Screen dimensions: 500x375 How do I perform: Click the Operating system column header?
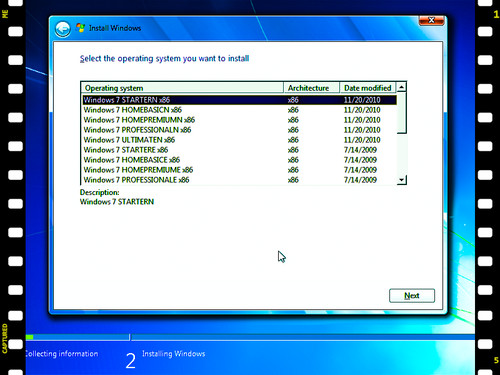[182, 88]
